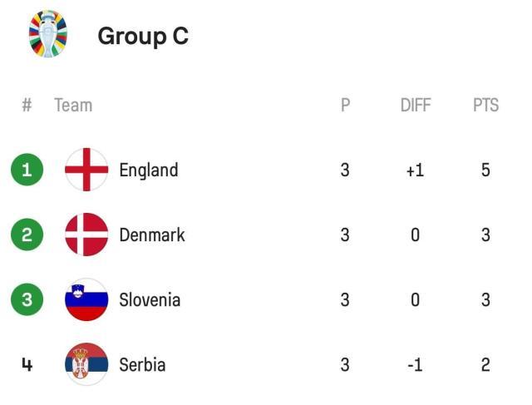Click the England flag icon
Viewport: 532px width, 405px height.
[86, 170]
